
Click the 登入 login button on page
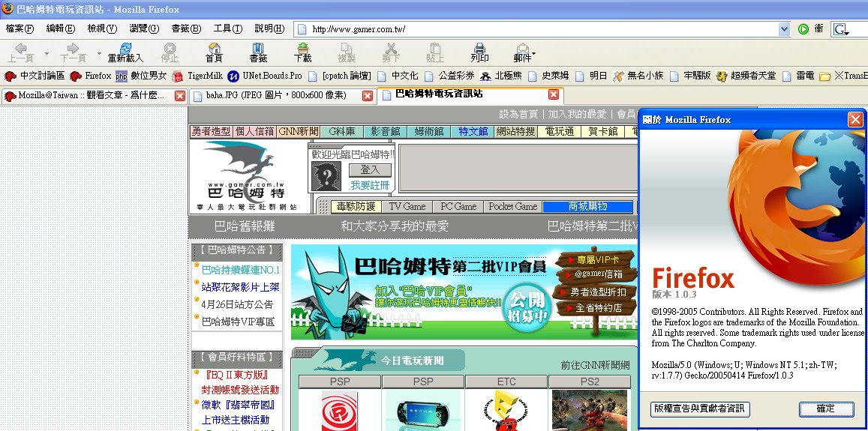[x=370, y=170]
